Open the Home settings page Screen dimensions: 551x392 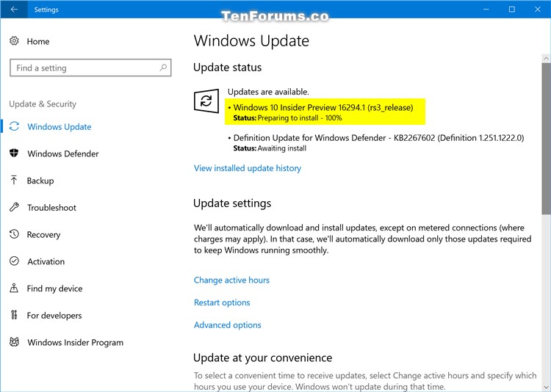click(38, 41)
